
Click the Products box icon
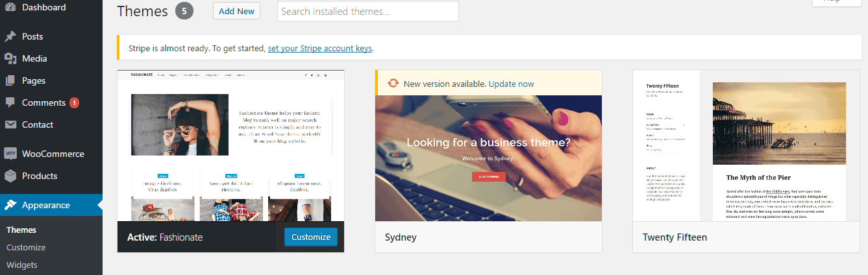pyautogui.click(x=10, y=176)
